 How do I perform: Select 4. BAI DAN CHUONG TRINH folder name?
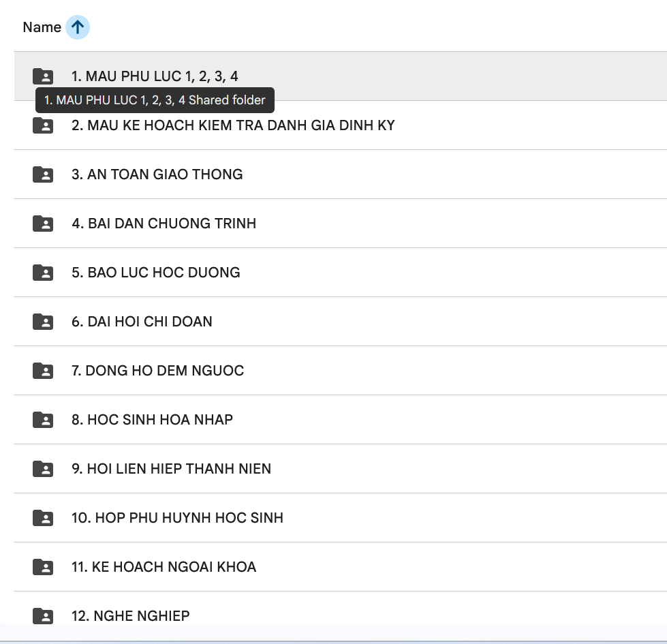(x=164, y=224)
